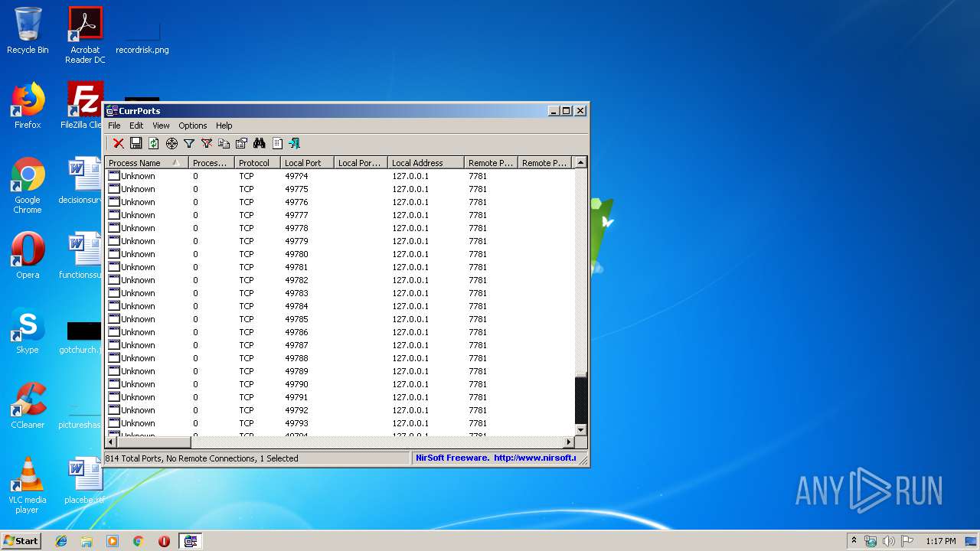980x551 pixels.
Task: Copy selected items to clipboard
Action: 224,143
